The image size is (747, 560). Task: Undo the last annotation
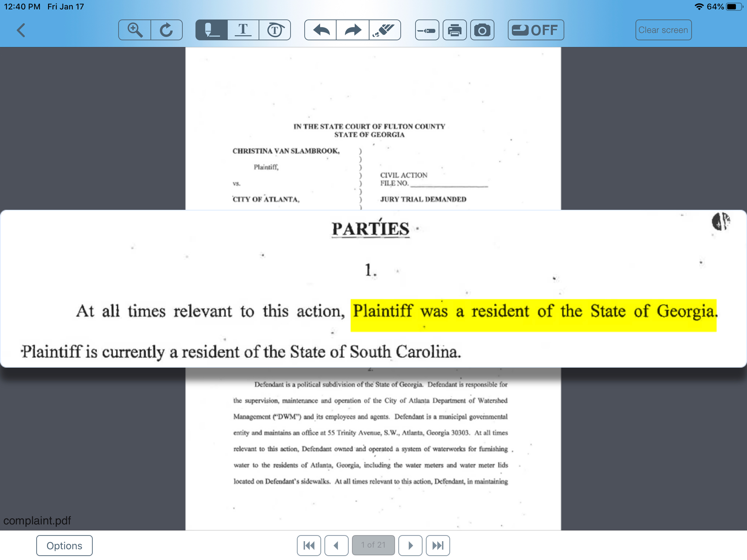(x=321, y=30)
